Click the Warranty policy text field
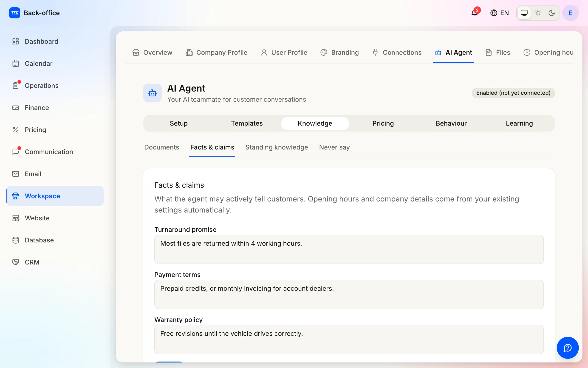Image resolution: width=588 pixels, height=368 pixels. point(349,339)
